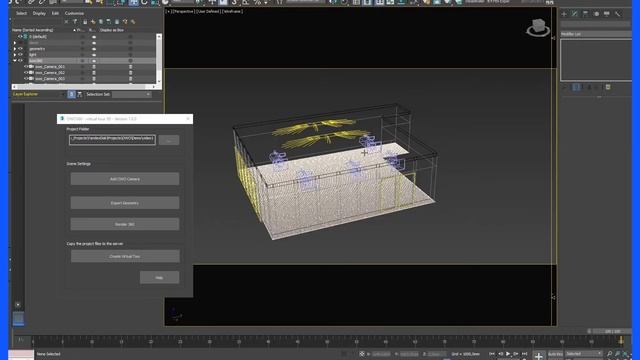This screenshot has height=360, width=640.
Task: Toggle Auto Key mode
Action: (x=555, y=354)
